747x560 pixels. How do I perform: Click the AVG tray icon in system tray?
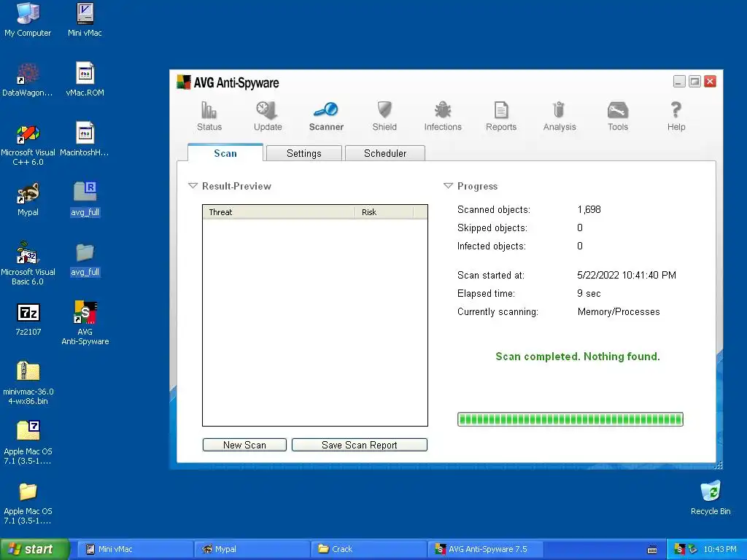tap(679, 549)
